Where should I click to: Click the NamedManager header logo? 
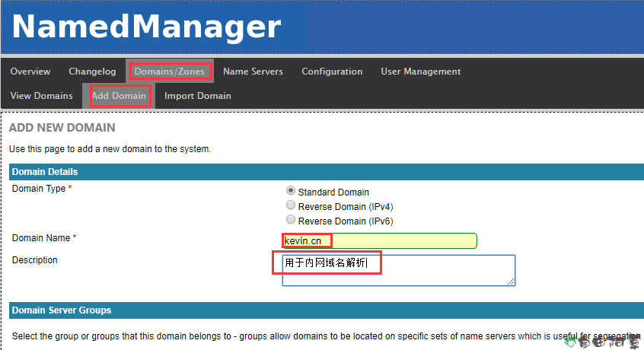[x=147, y=27]
